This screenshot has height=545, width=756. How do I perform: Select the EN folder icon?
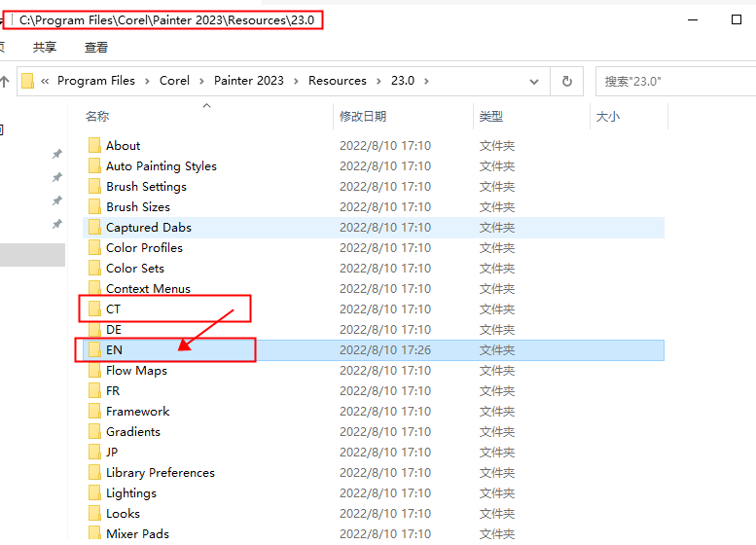point(94,350)
